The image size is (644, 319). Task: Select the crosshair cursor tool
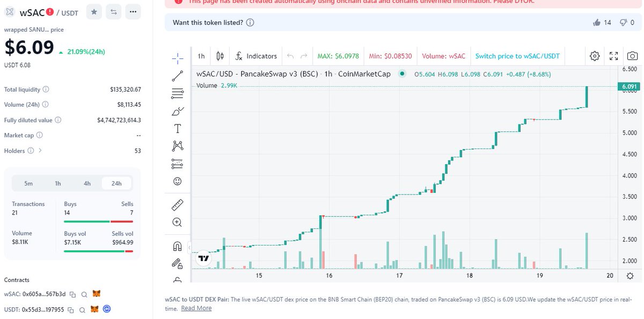178,57
